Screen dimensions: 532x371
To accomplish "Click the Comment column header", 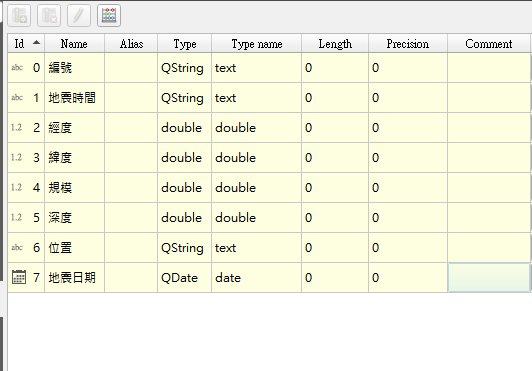I will click(x=489, y=43).
